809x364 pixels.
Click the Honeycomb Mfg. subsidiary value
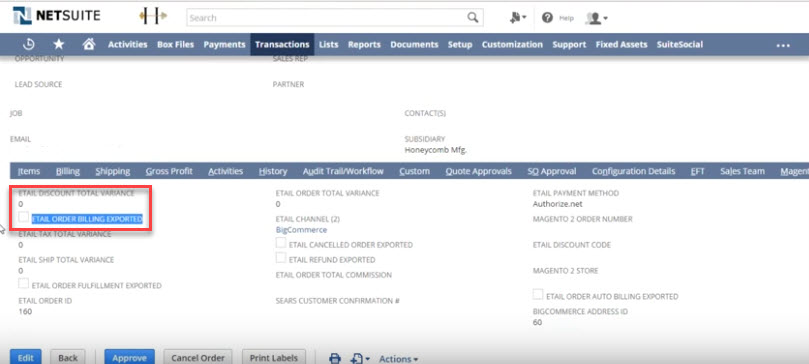click(436, 151)
